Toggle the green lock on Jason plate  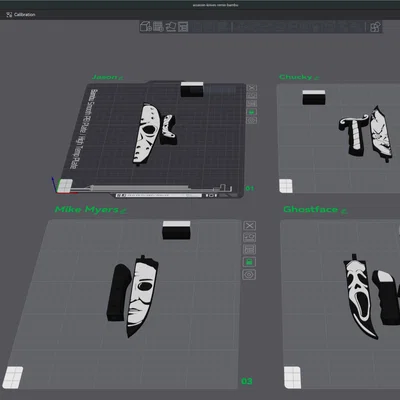tap(252, 112)
